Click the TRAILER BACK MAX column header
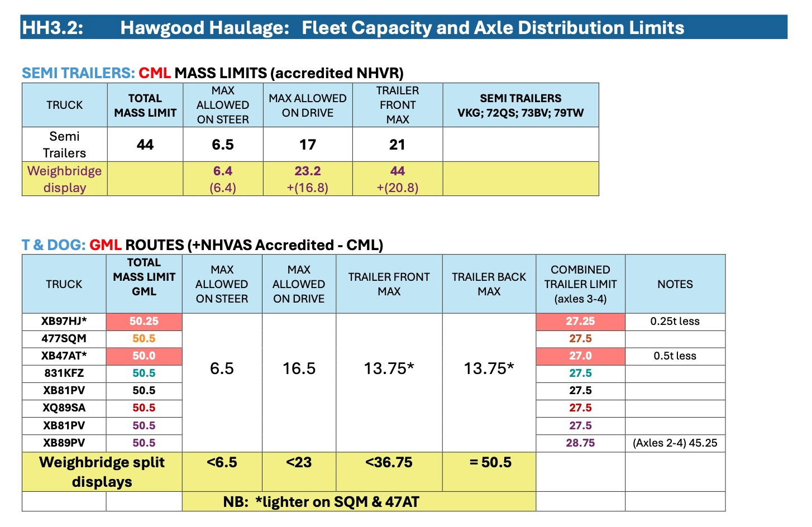Viewport: 812px width, 527px height. 489,284
